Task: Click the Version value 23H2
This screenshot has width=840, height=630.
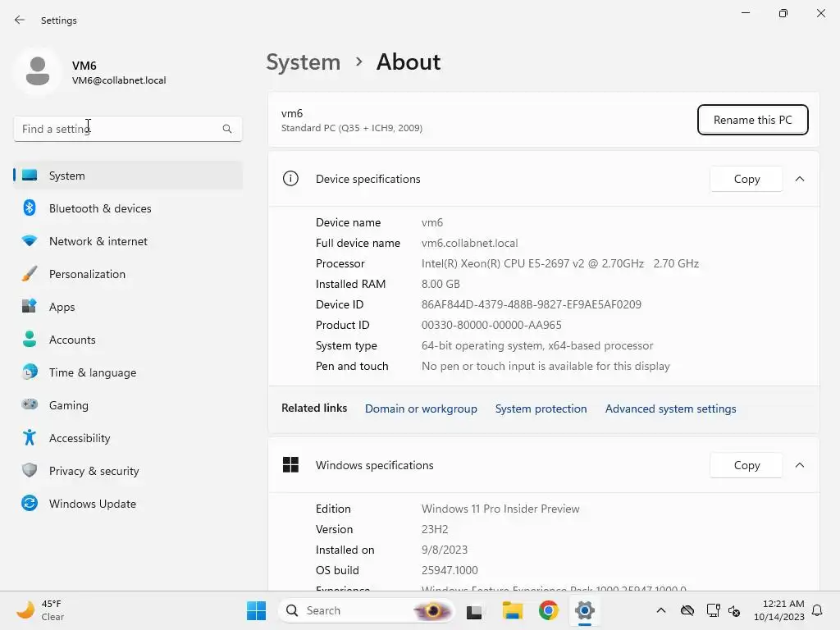Action: 435,529
